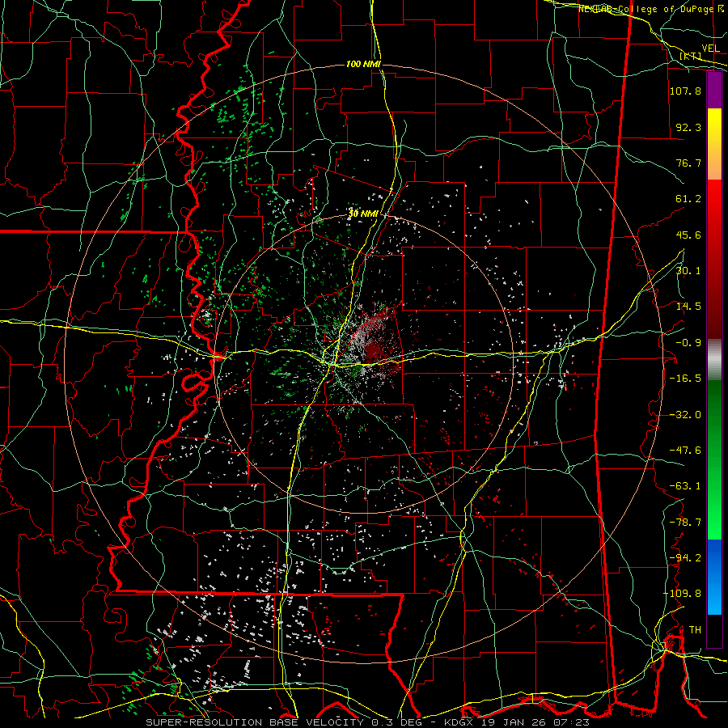Click the VEL legend title
Viewport: 728px width, 728px height.
[710, 49]
